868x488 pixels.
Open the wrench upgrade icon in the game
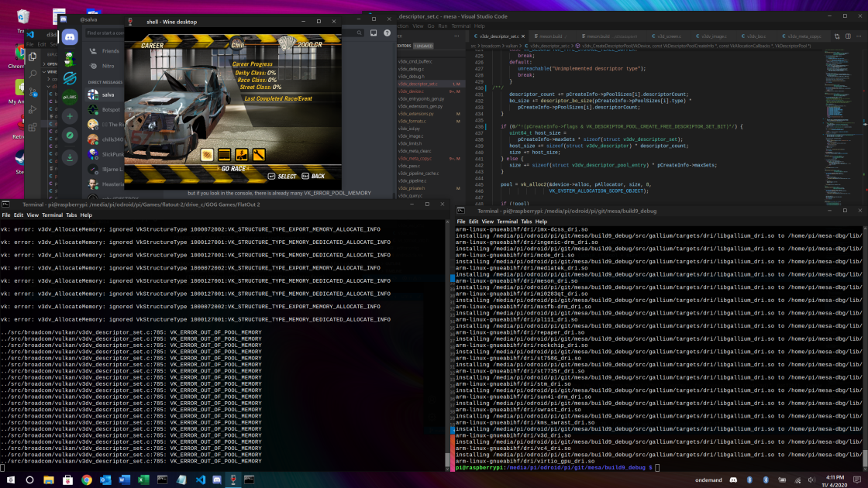pos(259,155)
